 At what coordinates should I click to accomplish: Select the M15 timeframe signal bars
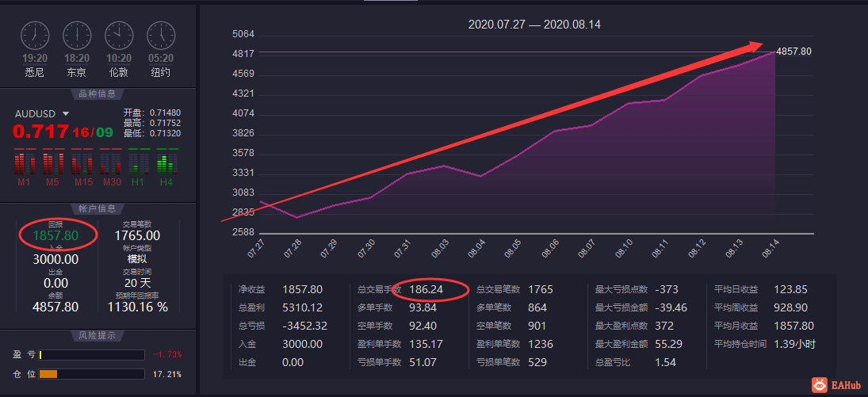[82, 162]
